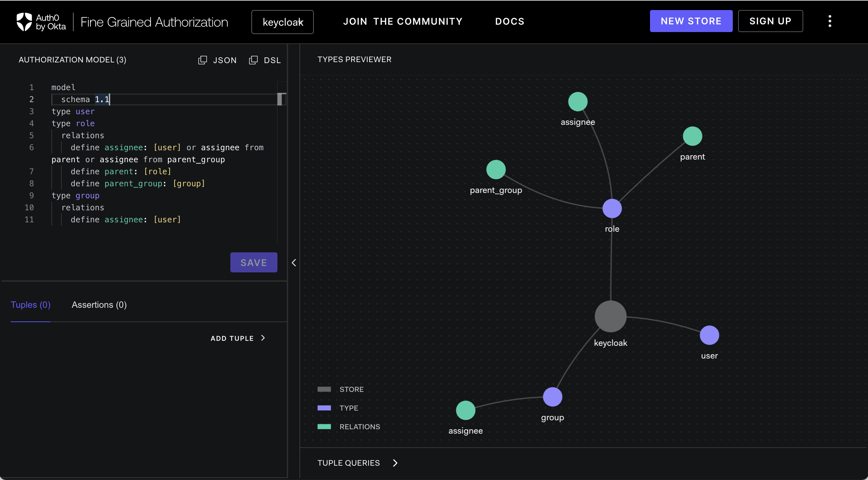This screenshot has height=480, width=868.
Task: Click the copy icon next to DSL
Action: pos(253,60)
